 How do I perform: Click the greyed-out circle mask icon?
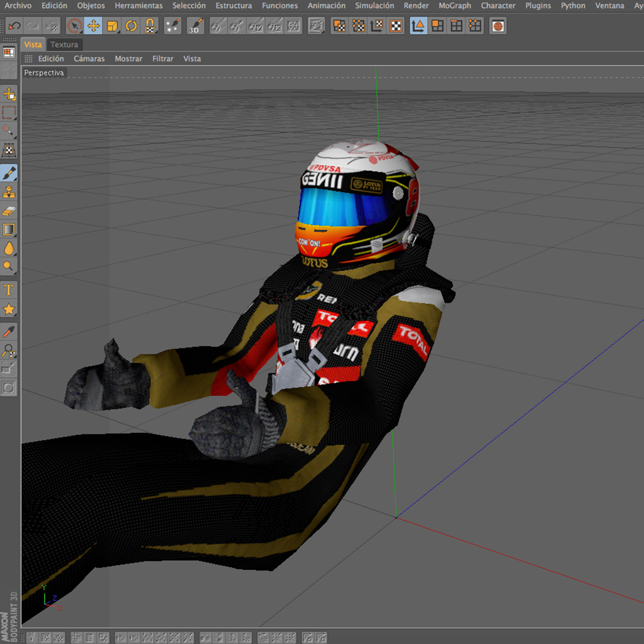(x=9, y=388)
